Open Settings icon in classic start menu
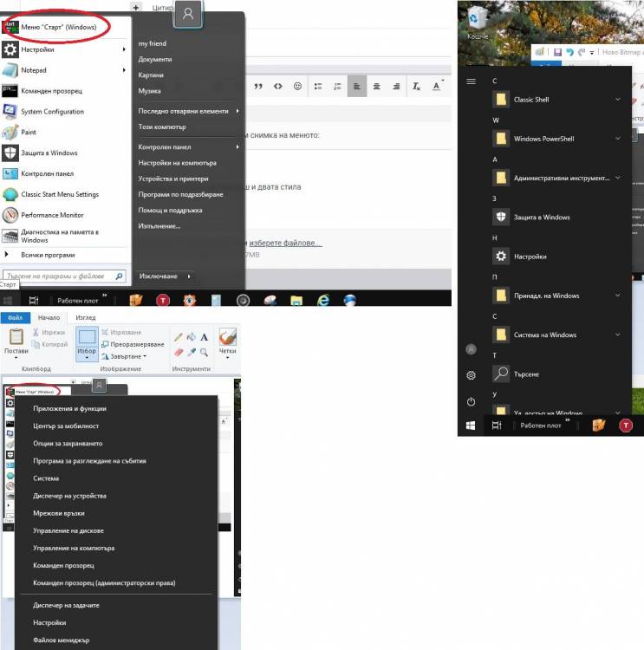 coord(10,49)
